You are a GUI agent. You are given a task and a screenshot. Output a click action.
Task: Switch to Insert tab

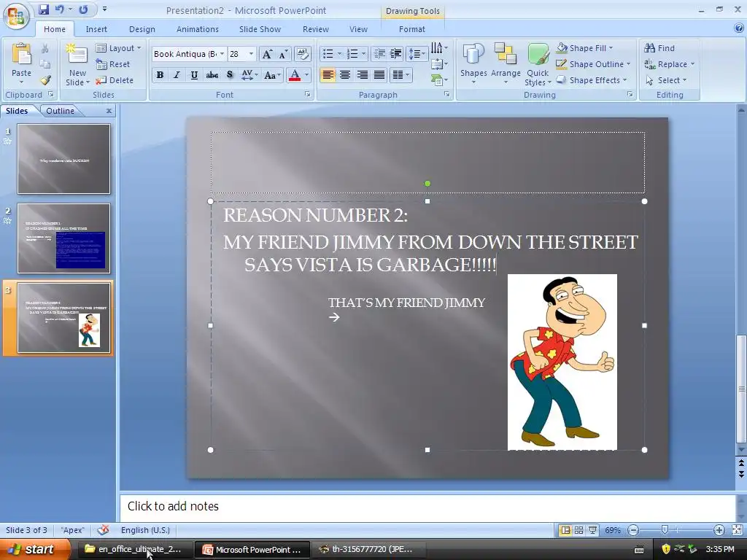96,29
